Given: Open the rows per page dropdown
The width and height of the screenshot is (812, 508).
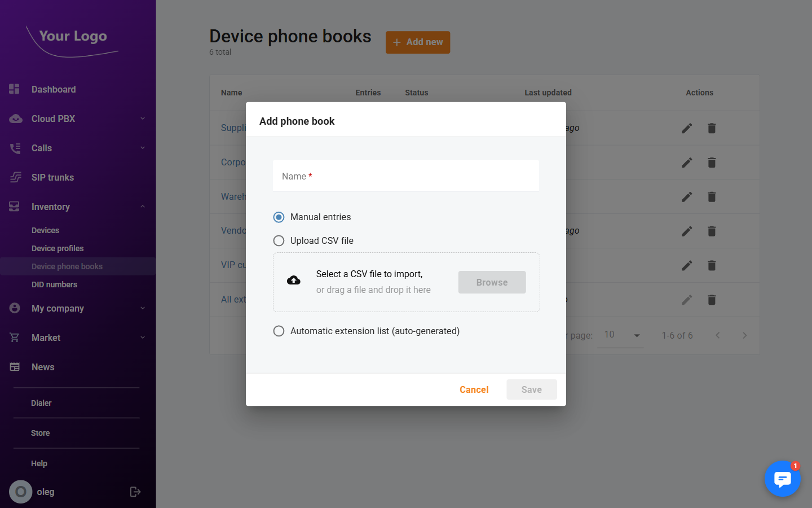Looking at the screenshot, I should [620, 335].
